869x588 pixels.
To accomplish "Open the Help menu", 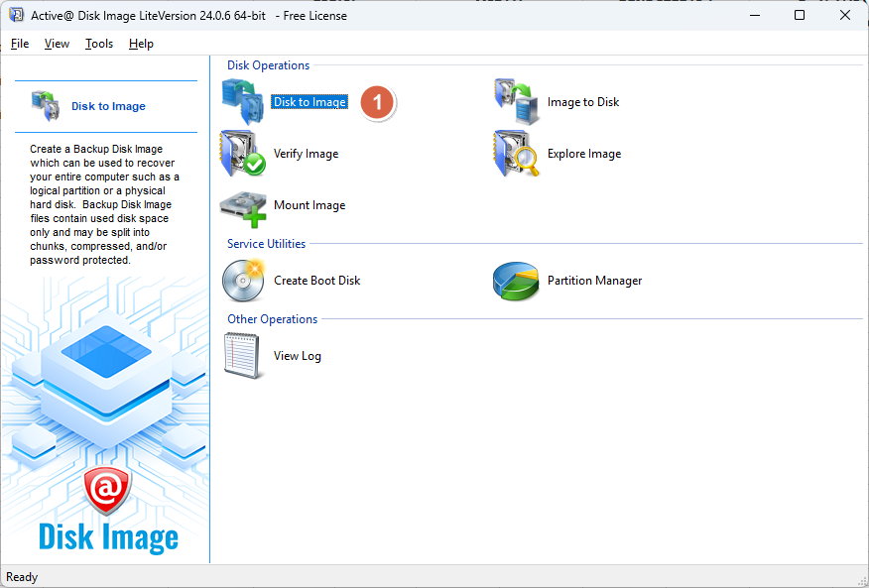I will pyautogui.click(x=141, y=44).
